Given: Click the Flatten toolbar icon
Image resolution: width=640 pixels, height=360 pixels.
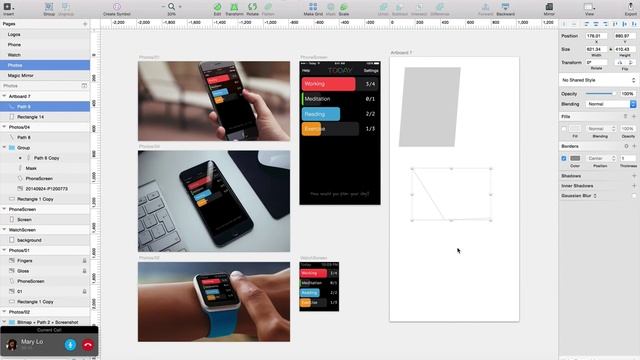Looking at the screenshot, I should tap(268, 7).
